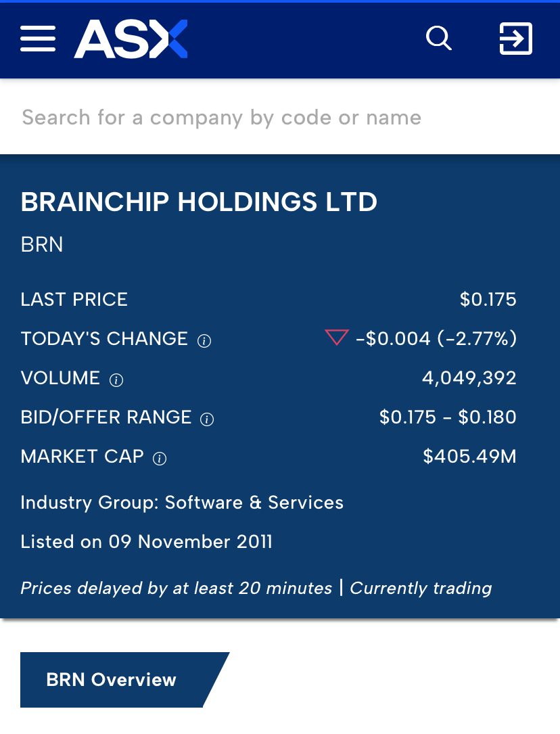This screenshot has width=560, height=734.
Task: Click the market cap value $405.49M
Action: pos(469,457)
